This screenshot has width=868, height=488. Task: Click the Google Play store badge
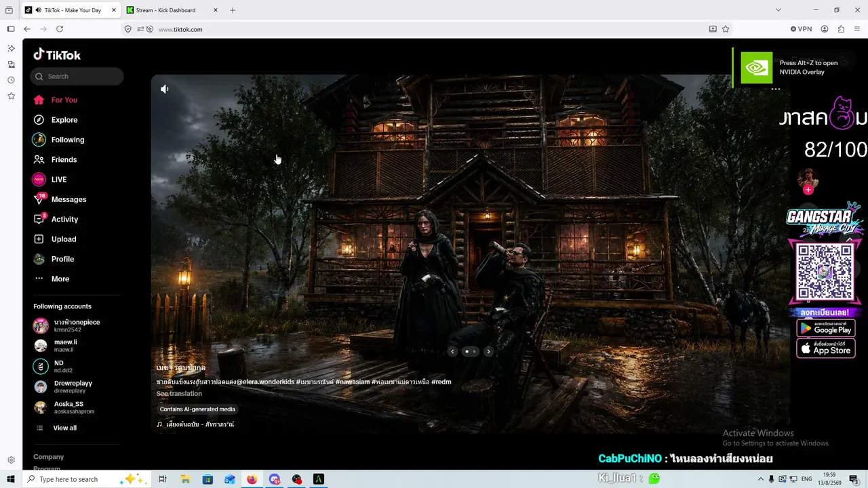pos(826,329)
